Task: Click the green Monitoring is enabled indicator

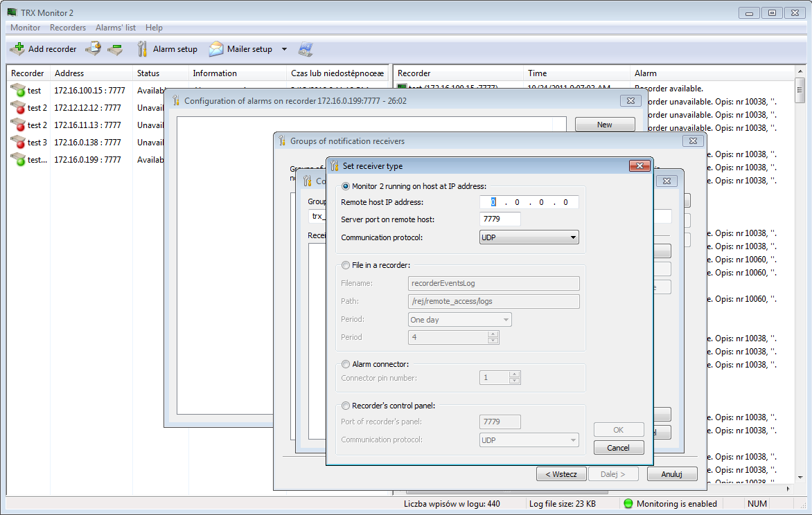Action: tap(628, 504)
